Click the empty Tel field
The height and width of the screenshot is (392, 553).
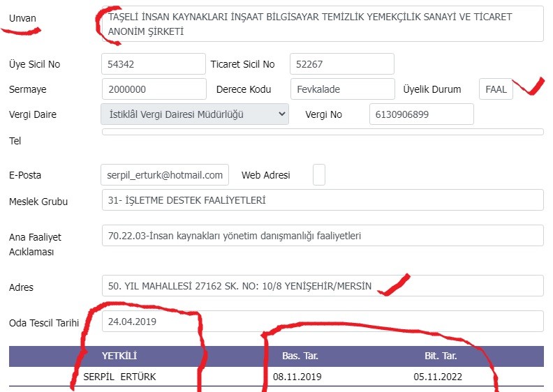point(323,132)
